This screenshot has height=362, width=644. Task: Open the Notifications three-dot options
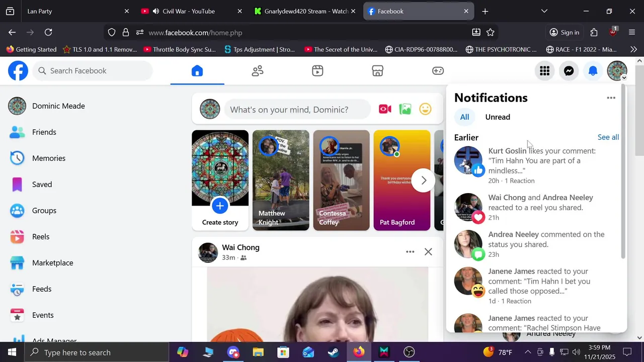pyautogui.click(x=611, y=98)
